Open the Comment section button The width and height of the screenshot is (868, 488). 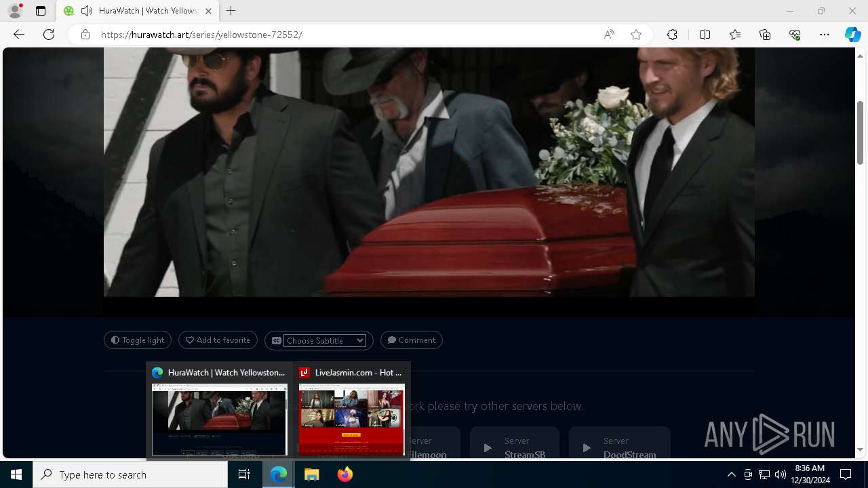click(412, 340)
